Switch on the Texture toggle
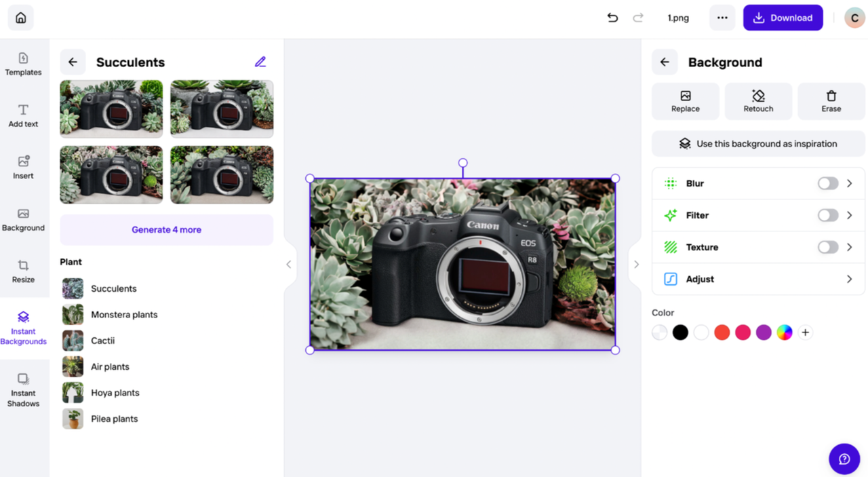Screen dimensions: 868x477 pyautogui.click(x=827, y=248)
